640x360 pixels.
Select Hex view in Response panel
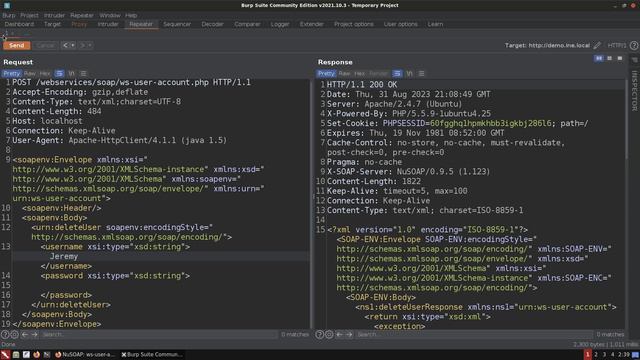360,73
